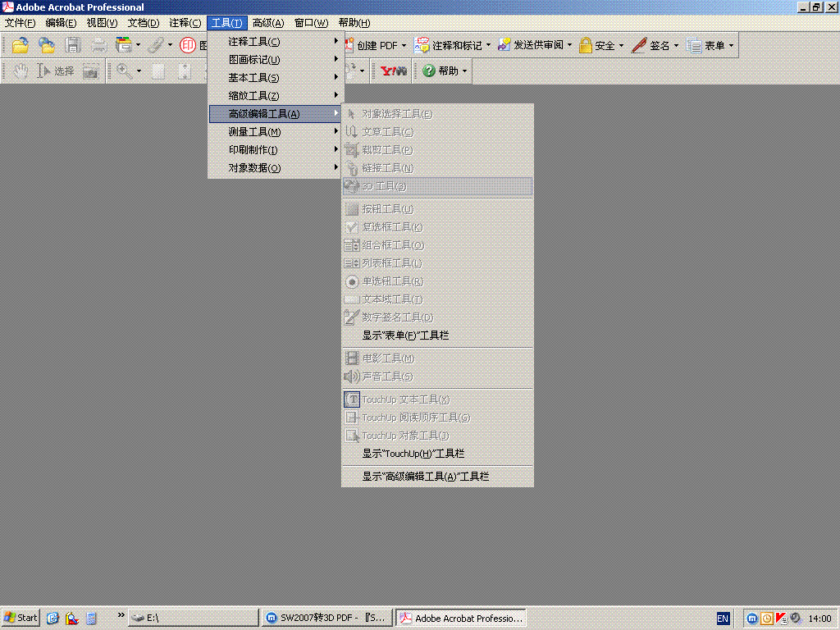Choose 显示"高级编辑工具"工具栏 menu entry

437,477
